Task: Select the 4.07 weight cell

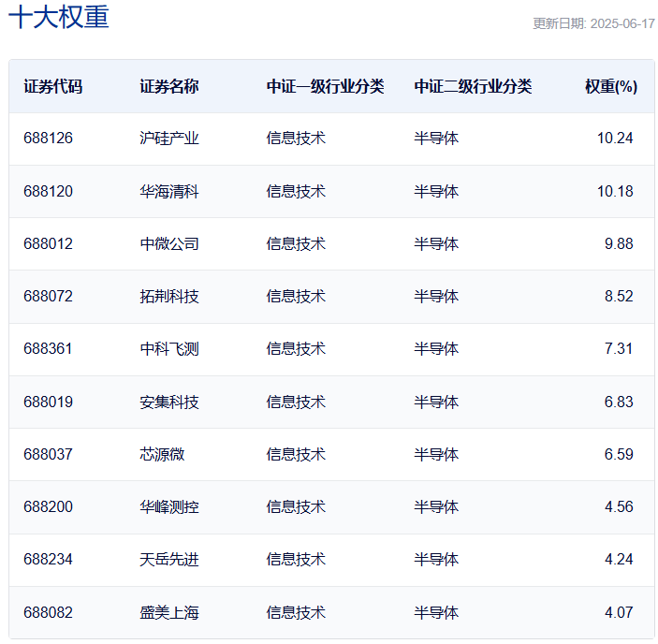Action: pyautogui.click(x=619, y=613)
